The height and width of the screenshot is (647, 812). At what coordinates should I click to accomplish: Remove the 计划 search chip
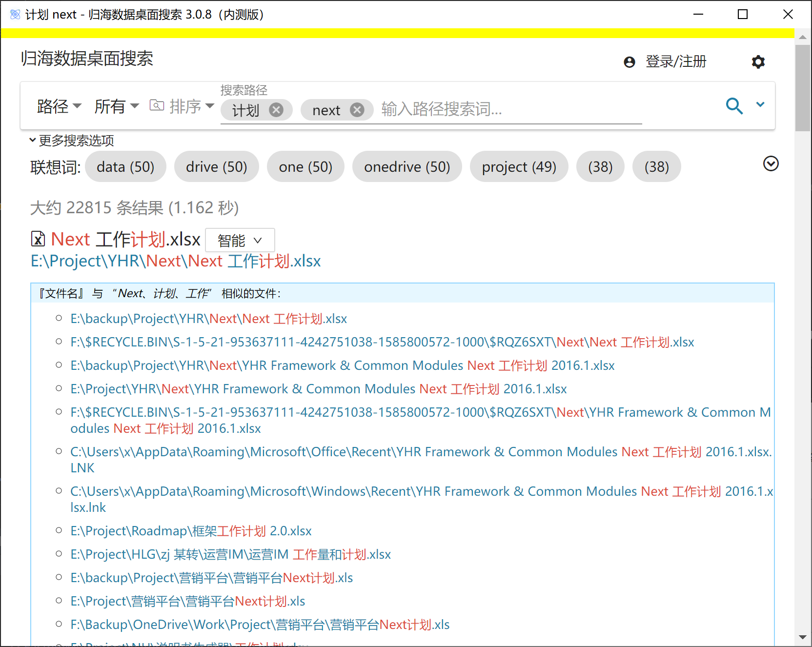pyautogui.click(x=276, y=110)
